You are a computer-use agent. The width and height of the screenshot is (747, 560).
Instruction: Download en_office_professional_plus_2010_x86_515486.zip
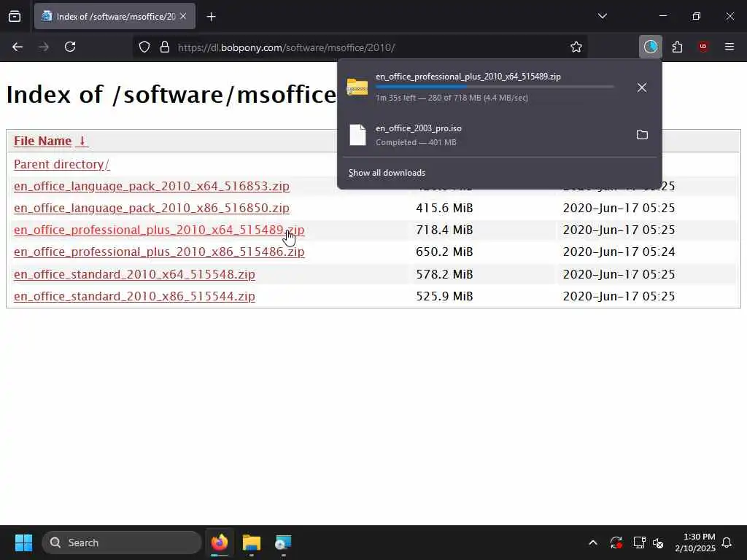click(159, 252)
